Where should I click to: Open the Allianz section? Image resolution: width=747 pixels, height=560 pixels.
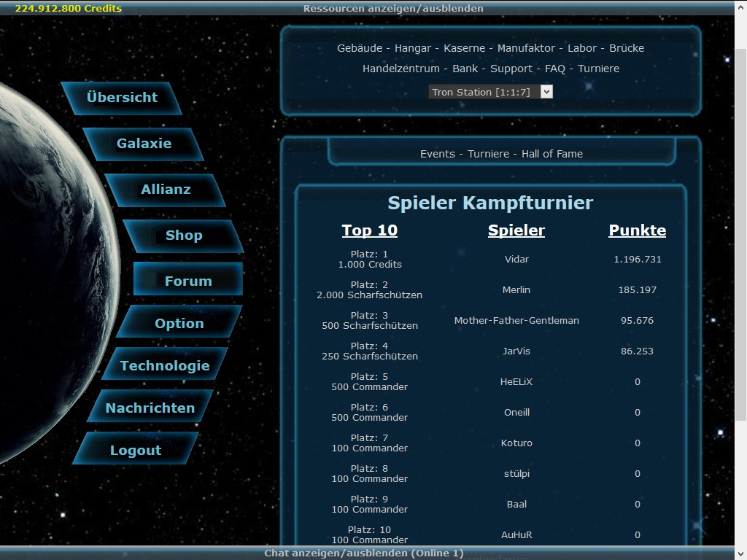click(x=166, y=190)
